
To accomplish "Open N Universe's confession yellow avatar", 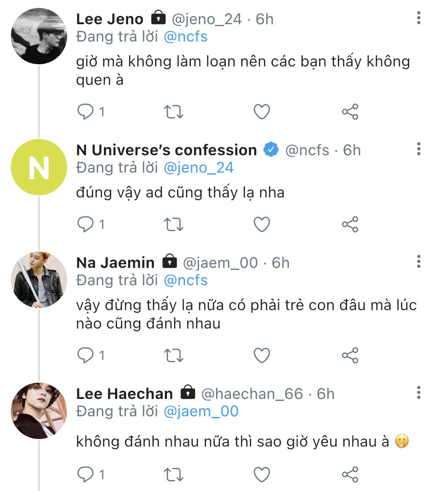I will pos(39,167).
